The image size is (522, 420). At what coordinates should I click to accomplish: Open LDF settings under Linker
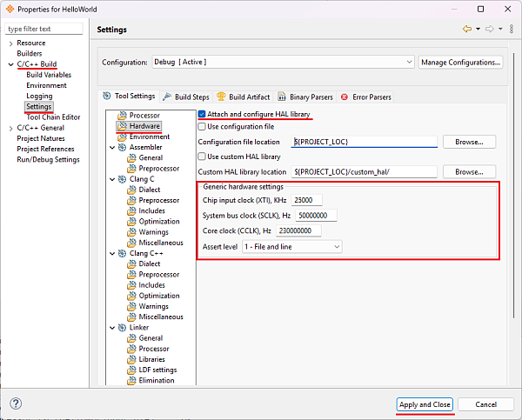pyautogui.click(x=157, y=370)
